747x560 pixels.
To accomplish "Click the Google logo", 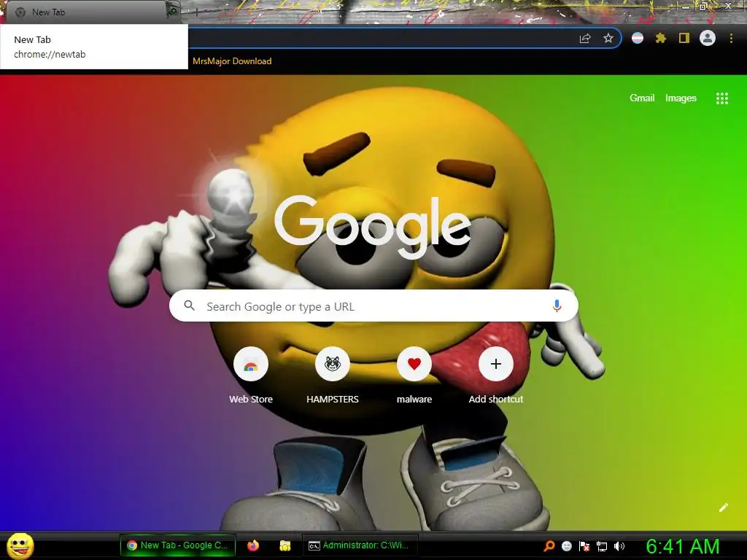I will click(373, 227).
